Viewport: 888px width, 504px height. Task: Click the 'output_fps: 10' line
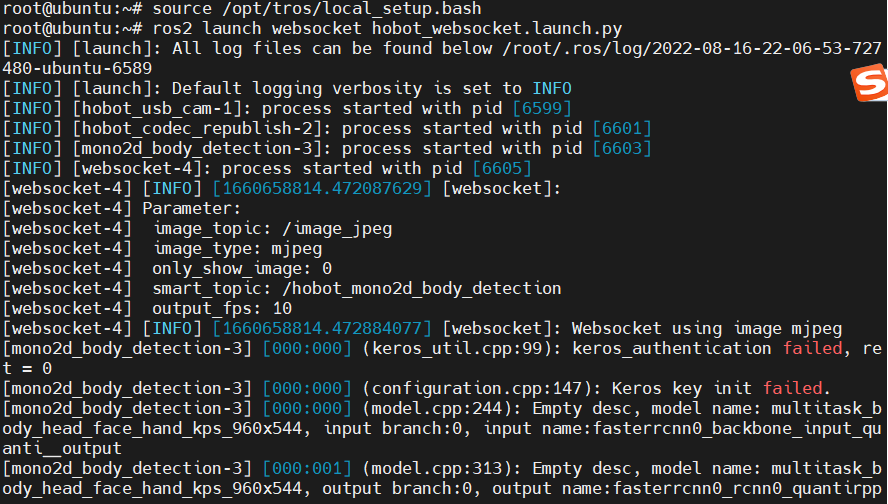[222, 309]
